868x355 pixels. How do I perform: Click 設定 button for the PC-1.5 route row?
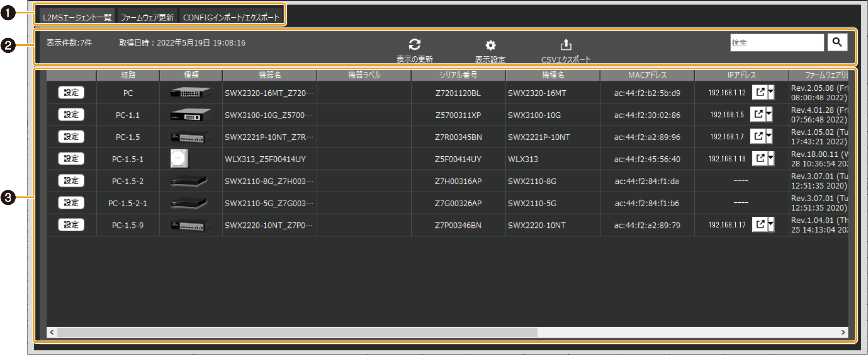tap(71, 137)
